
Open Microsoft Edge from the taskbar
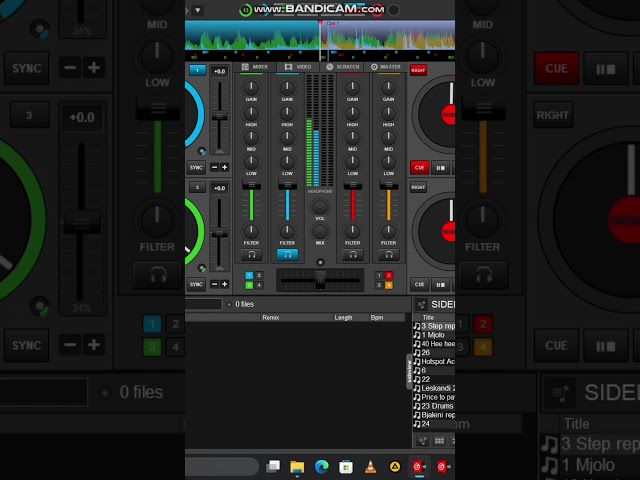pos(322,467)
